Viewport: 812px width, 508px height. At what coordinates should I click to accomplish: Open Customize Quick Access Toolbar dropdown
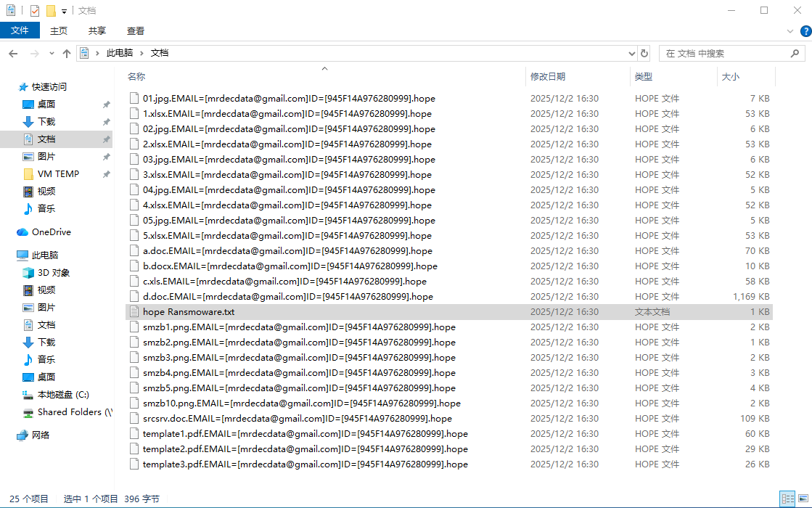(x=65, y=12)
